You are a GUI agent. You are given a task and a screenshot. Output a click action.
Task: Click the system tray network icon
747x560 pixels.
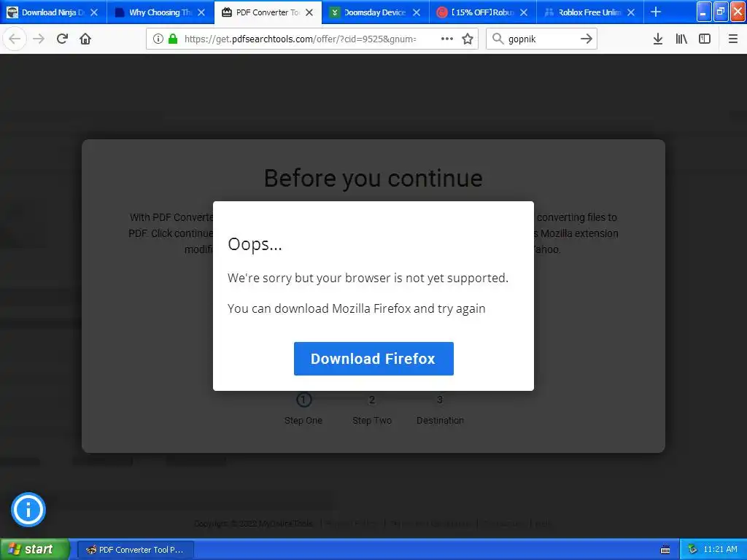point(692,549)
